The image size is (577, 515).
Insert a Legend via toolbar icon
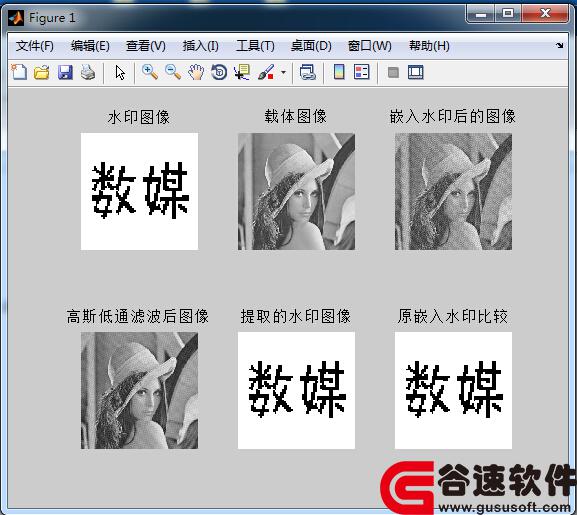[362, 72]
